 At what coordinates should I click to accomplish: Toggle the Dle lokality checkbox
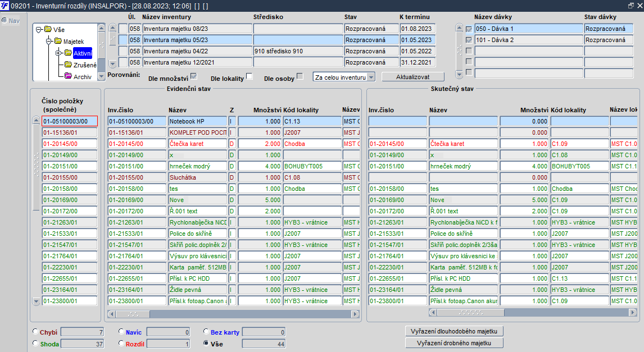pyautogui.click(x=249, y=76)
